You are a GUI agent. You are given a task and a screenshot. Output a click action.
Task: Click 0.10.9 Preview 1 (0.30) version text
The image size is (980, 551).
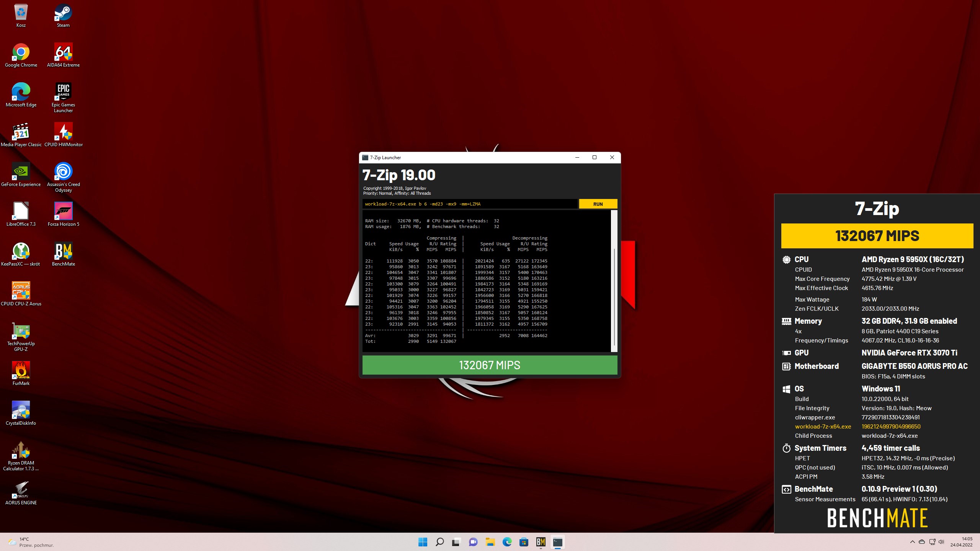899,489
